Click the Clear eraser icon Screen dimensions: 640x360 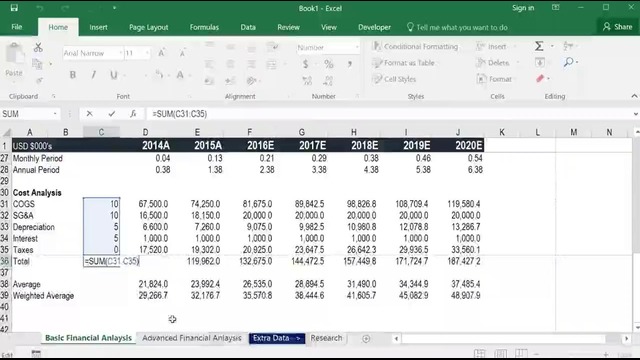tap(540, 78)
